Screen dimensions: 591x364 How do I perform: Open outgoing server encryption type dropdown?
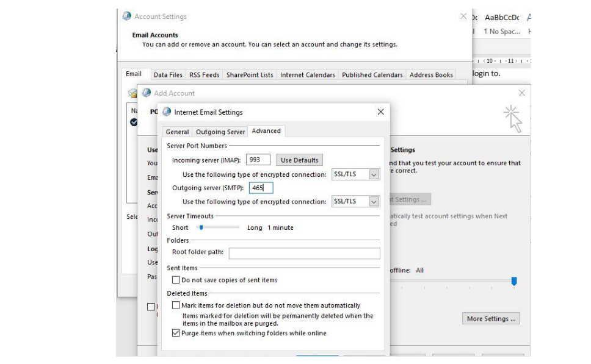[374, 202]
